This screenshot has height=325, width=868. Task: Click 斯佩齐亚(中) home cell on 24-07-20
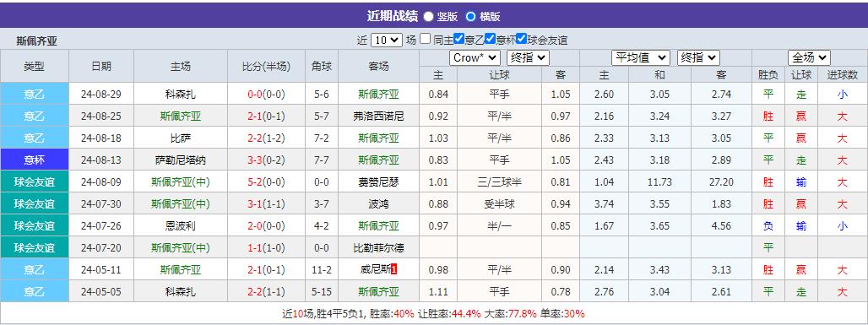pyautogui.click(x=181, y=248)
